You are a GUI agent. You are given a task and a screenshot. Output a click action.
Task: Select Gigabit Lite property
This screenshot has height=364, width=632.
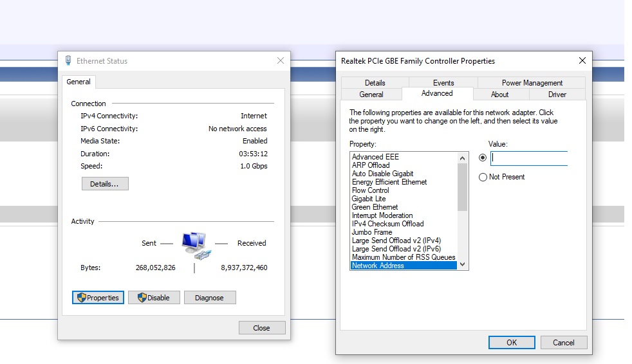[404, 199]
